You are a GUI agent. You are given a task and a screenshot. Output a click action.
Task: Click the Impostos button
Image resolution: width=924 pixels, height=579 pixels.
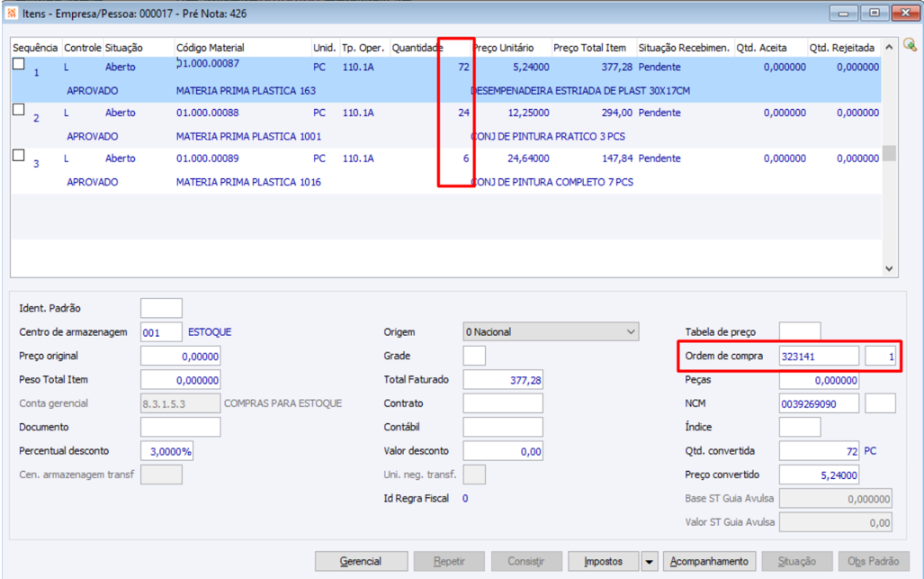(x=604, y=561)
